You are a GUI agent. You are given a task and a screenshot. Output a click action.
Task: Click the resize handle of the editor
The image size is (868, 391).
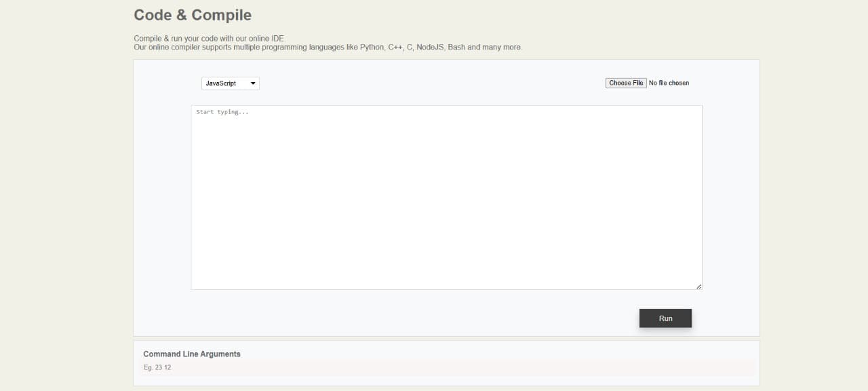[698, 286]
